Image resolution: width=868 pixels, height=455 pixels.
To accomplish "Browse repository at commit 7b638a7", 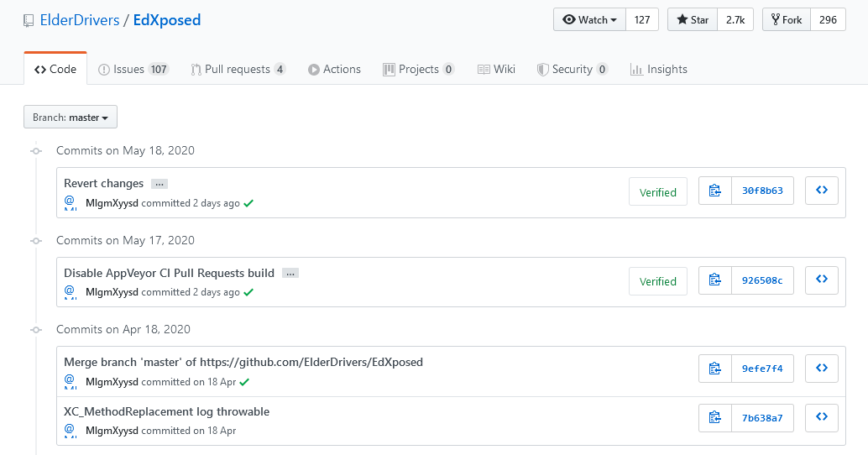I will (822, 418).
